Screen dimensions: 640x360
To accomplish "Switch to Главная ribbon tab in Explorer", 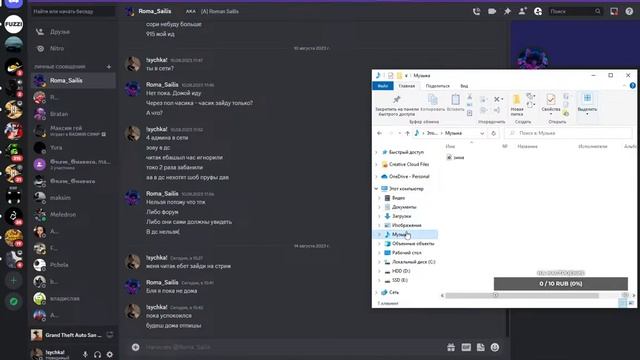I will tap(407, 86).
